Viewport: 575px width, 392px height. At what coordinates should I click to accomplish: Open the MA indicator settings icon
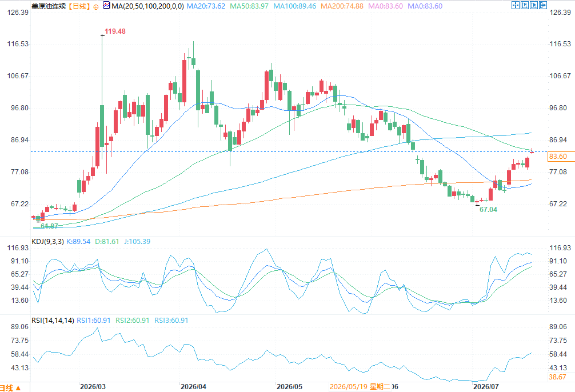106,6
